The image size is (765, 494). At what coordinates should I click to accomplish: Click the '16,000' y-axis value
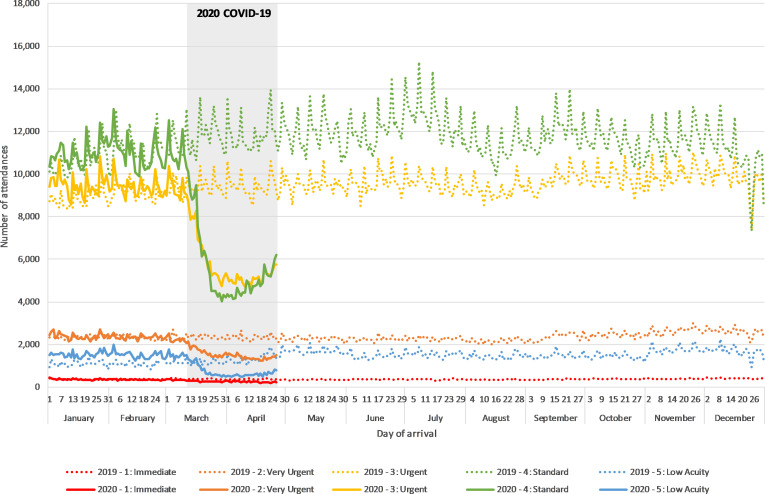pyautogui.click(x=27, y=46)
